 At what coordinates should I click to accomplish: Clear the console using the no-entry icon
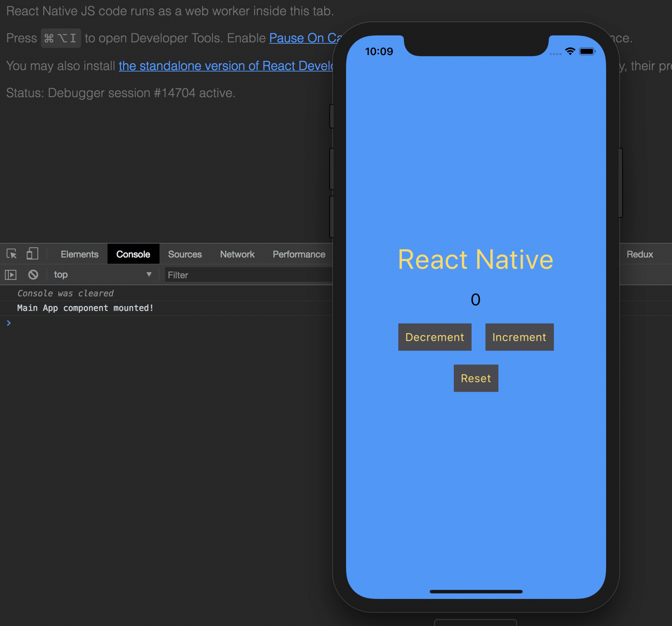(x=33, y=274)
